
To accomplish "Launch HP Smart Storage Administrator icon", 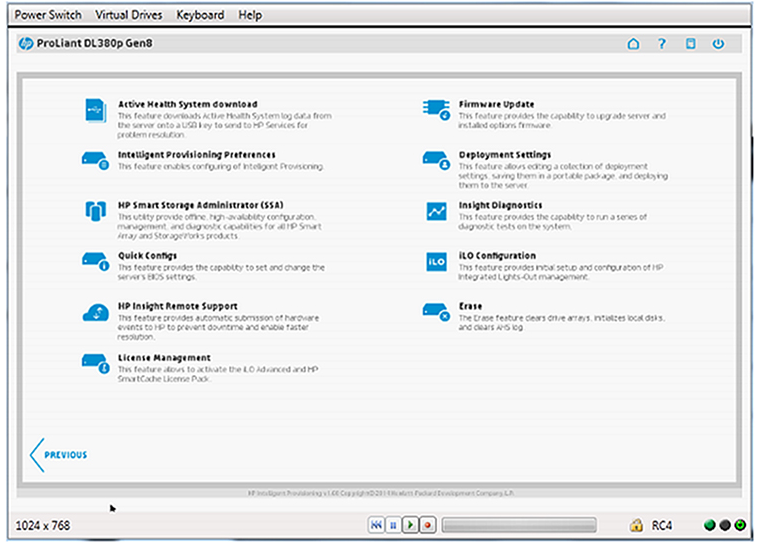I will (x=95, y=211).
